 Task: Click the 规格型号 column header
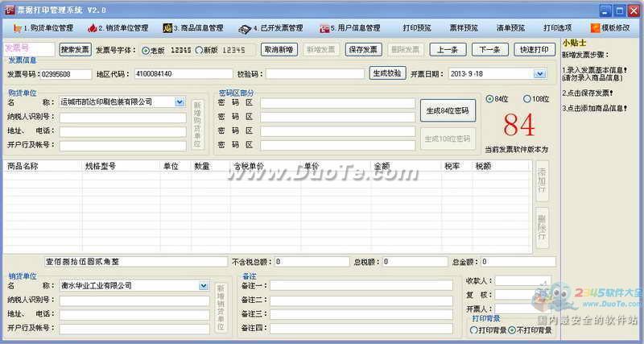pos(101,167)
